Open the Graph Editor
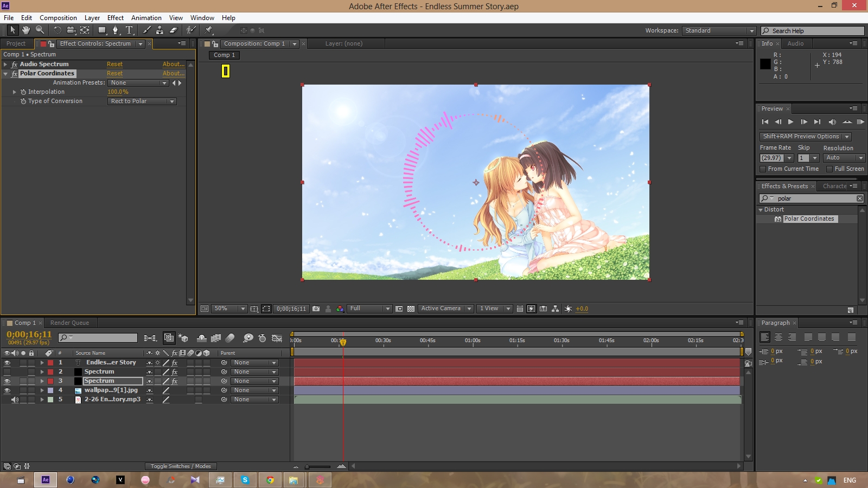The image size is (868, 488). (x=277, y=338)
